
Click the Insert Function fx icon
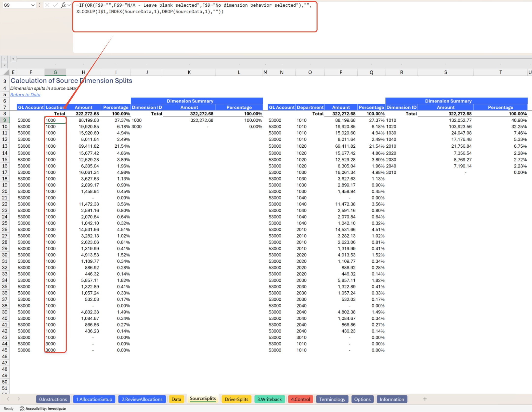tap(63, 5)
